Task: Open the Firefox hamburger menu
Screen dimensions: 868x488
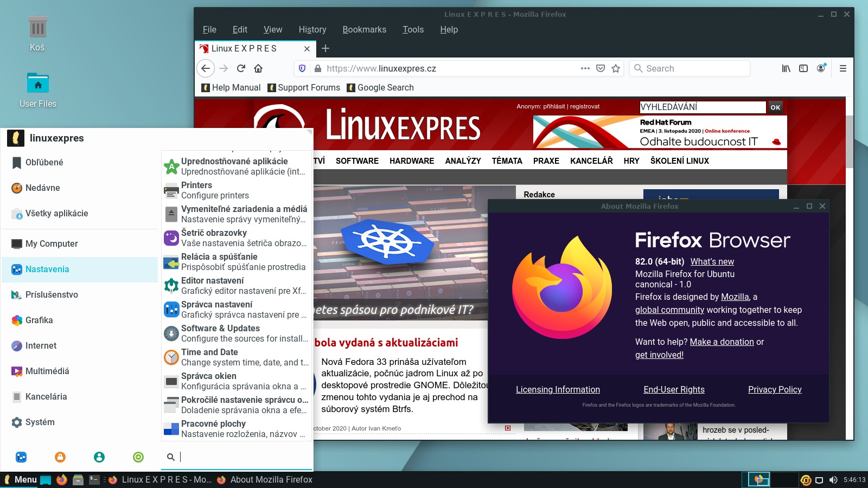Action: [x=843, y=68]
